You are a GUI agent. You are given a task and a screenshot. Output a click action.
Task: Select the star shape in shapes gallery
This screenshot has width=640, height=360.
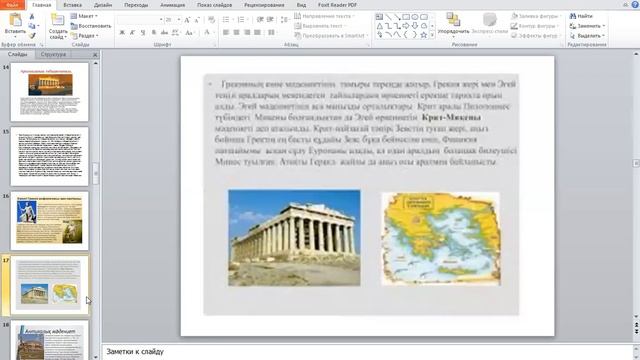coord(424,35)
